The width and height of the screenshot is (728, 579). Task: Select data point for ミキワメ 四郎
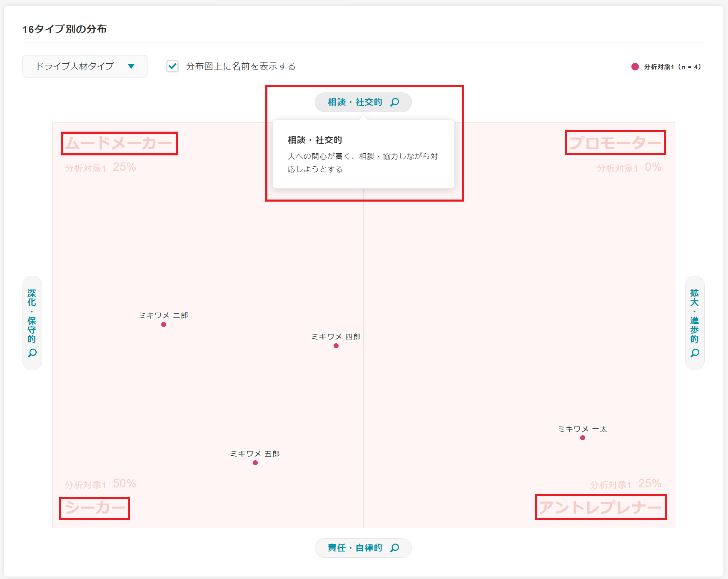pyautogui.click(x=336, y=346)
